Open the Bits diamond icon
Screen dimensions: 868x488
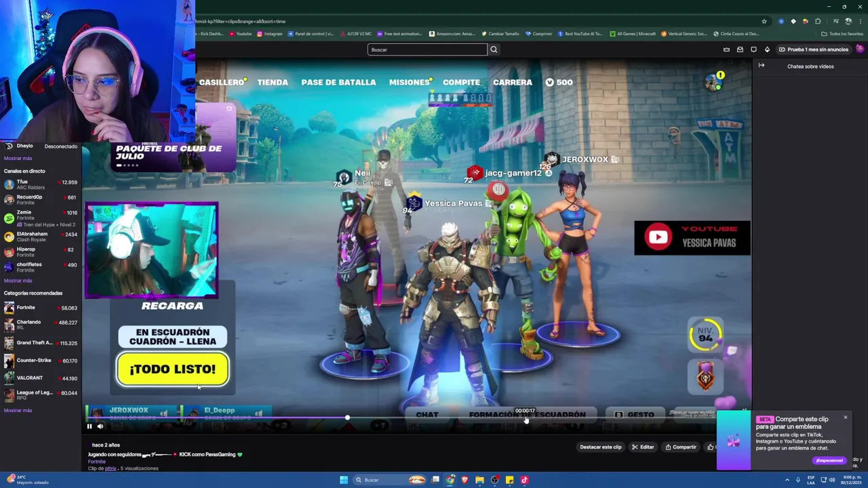[x=767, y=49]
